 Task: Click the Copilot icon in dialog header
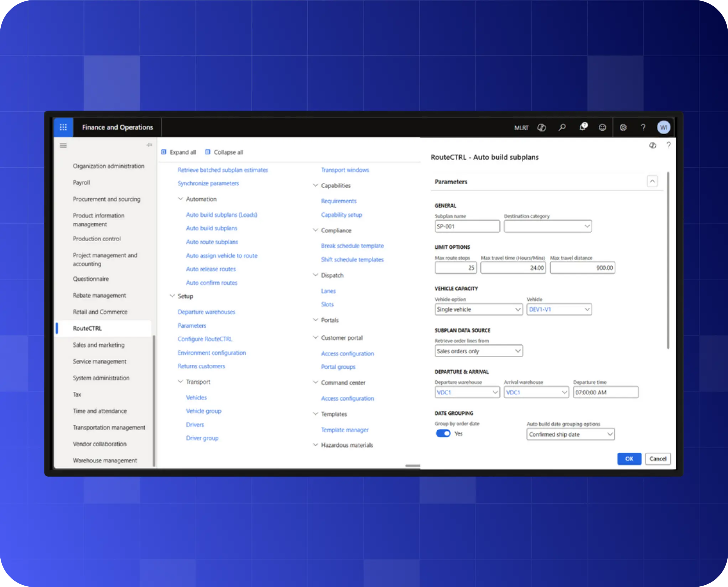click(653, 145)
